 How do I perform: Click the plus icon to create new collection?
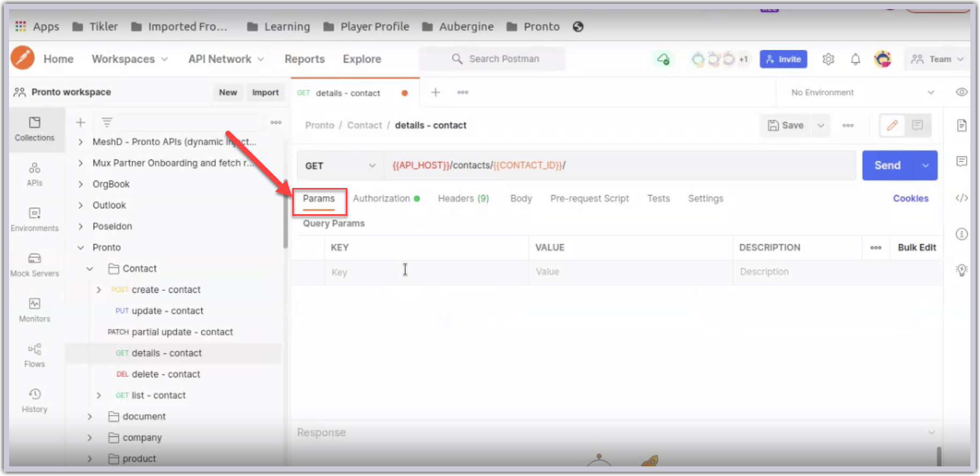click(x=80, y=123)
